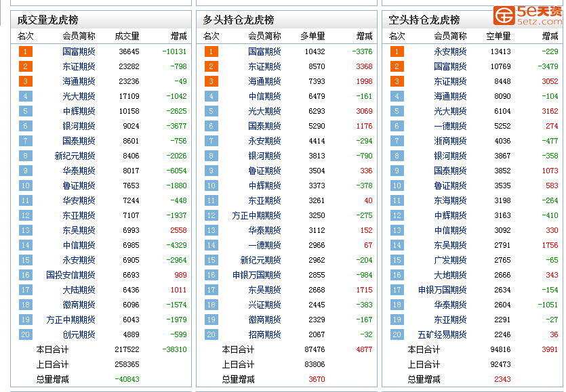Select the 217522 daily total value

tap(127, 349)
